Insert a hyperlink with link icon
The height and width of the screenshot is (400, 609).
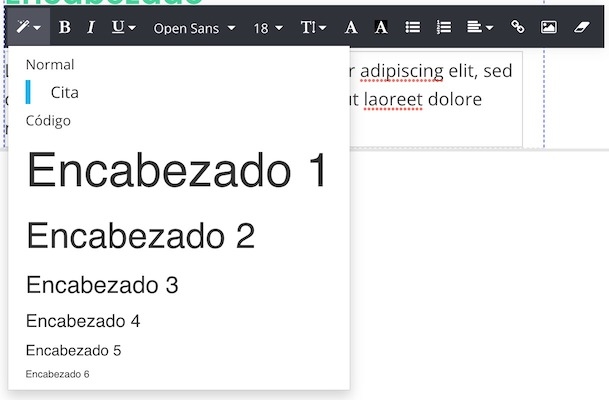[x=517, y=28]
